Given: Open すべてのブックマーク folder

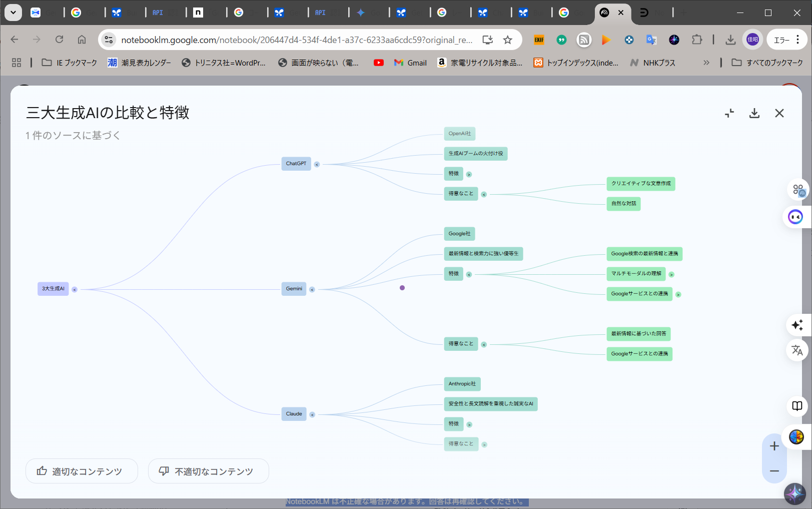Looking at the screenshot, I should coord(767,63).
